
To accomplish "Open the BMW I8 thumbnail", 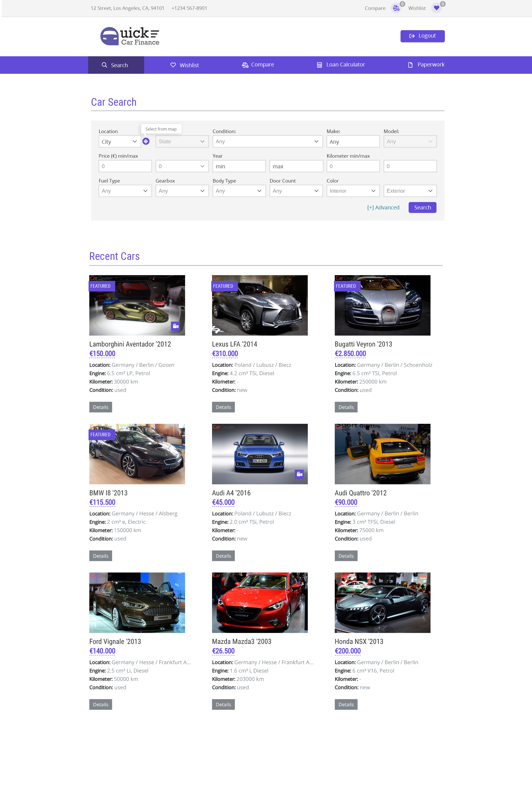I will pos(137,454).
